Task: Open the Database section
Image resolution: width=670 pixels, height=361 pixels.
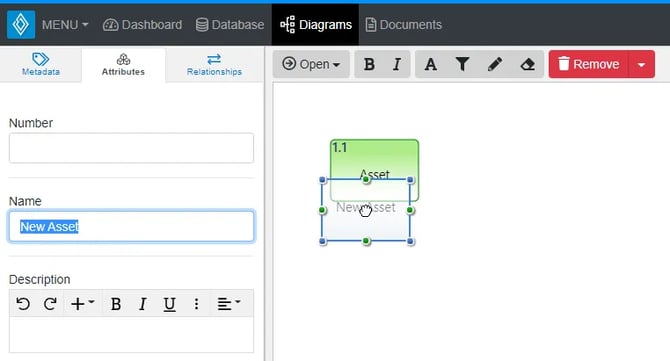Action: click(230, 25)
